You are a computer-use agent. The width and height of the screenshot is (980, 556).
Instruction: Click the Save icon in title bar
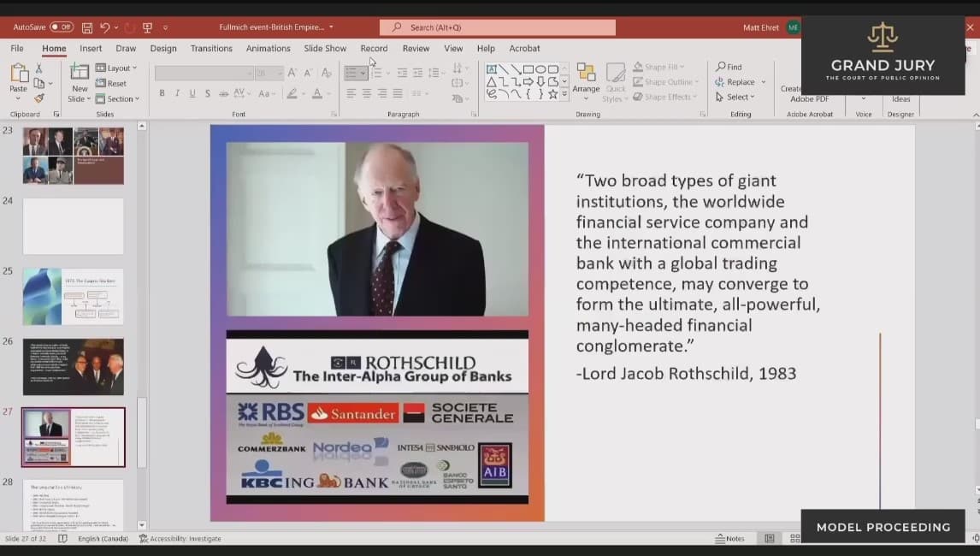pos(87,27)
